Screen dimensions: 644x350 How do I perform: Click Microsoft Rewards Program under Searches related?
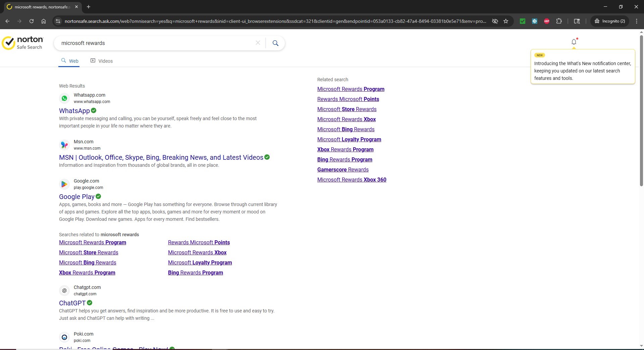(x=93, y=242)
